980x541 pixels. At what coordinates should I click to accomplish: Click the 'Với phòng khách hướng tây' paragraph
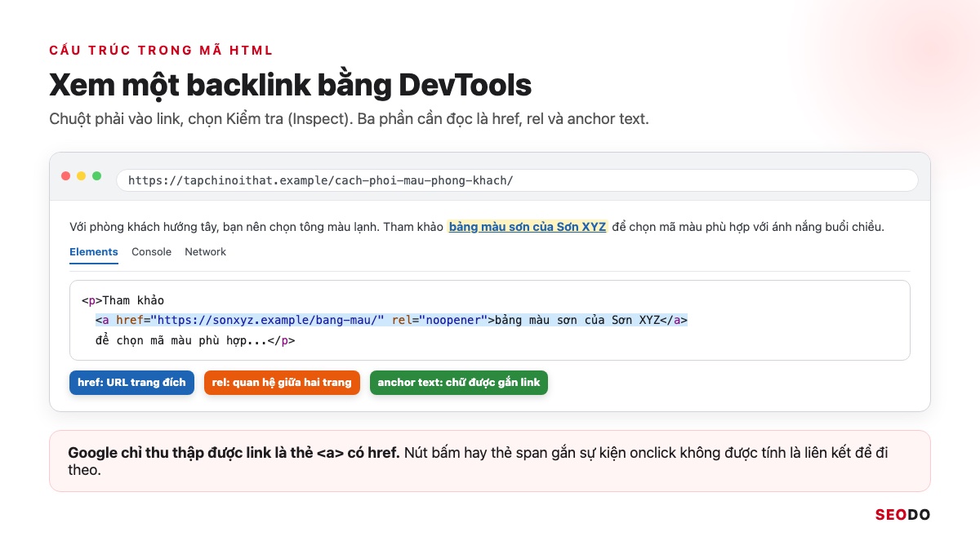pos(477,227)
